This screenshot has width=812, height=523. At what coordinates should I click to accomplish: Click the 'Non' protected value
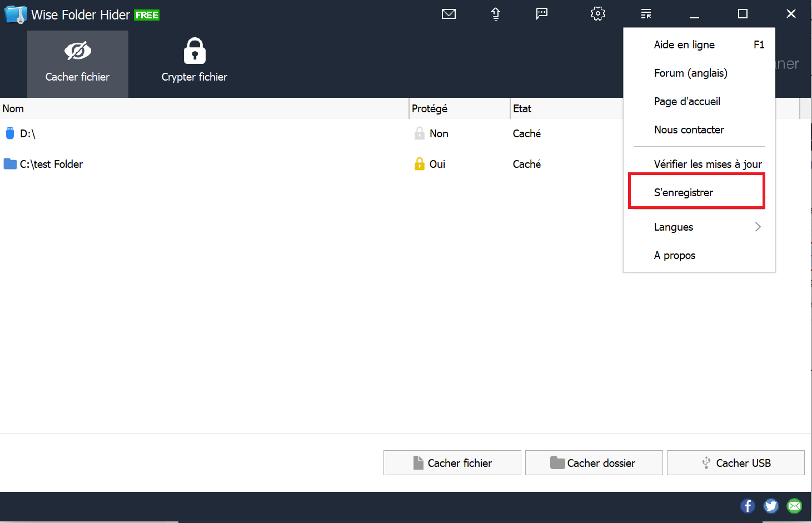coord(439,133)
